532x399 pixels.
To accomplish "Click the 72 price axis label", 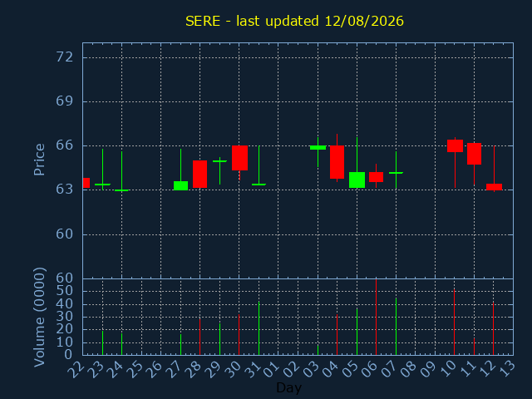I will tap(64, 57).
